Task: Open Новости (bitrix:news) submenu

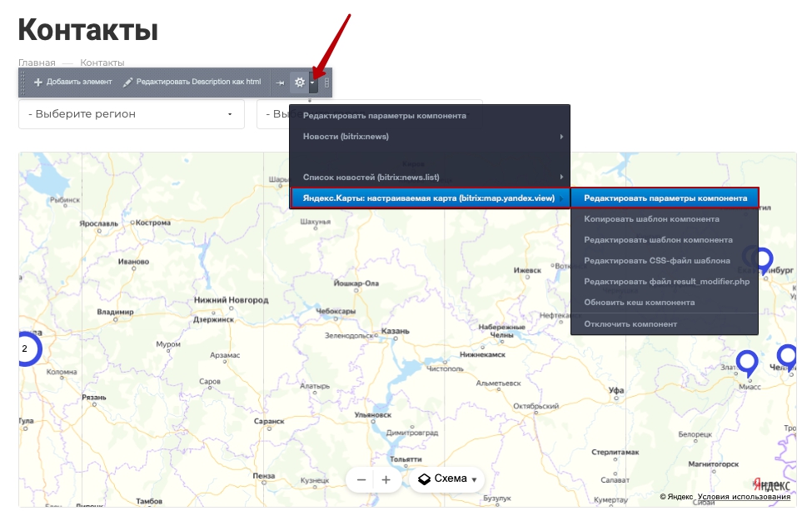Action: coord(429,137)
